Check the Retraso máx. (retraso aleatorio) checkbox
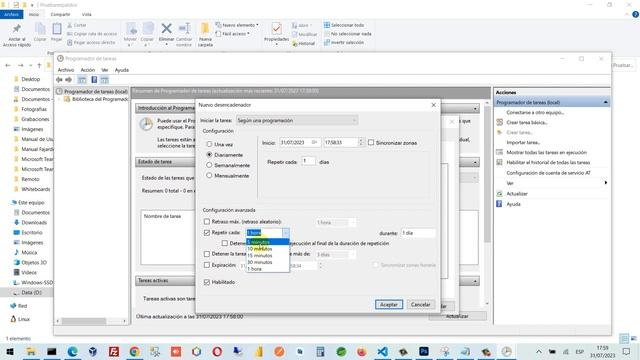This screenshot has width=640, height=360. click(x=207, y=222)
